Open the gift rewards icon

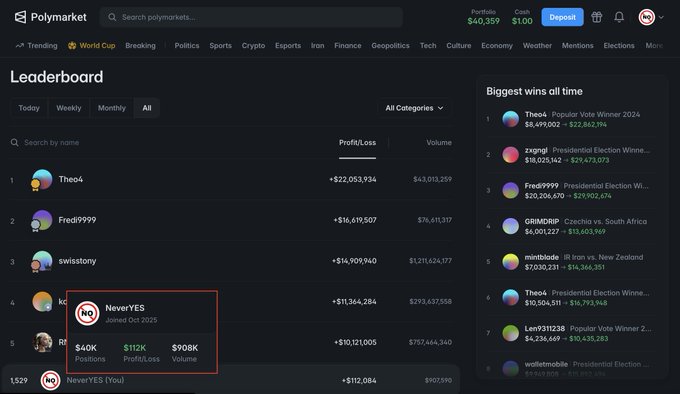[597, 17]
